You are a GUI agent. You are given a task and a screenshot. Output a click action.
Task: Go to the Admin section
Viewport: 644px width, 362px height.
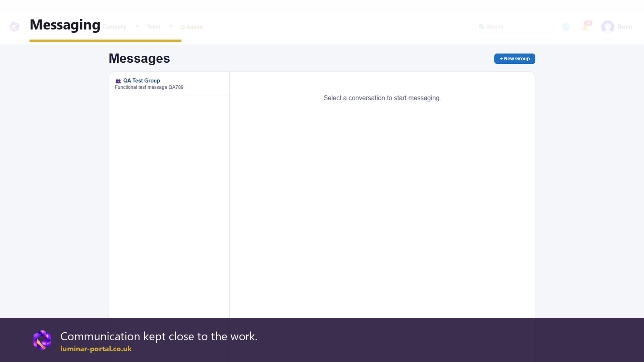[x=192, y=27]
